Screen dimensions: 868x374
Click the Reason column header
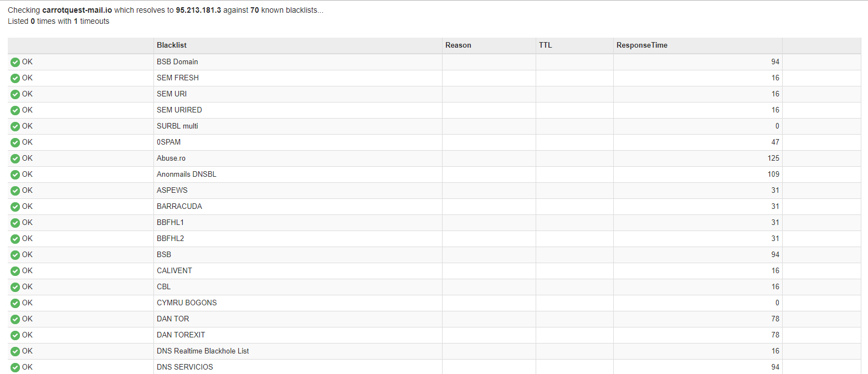[x=458, y=45]
